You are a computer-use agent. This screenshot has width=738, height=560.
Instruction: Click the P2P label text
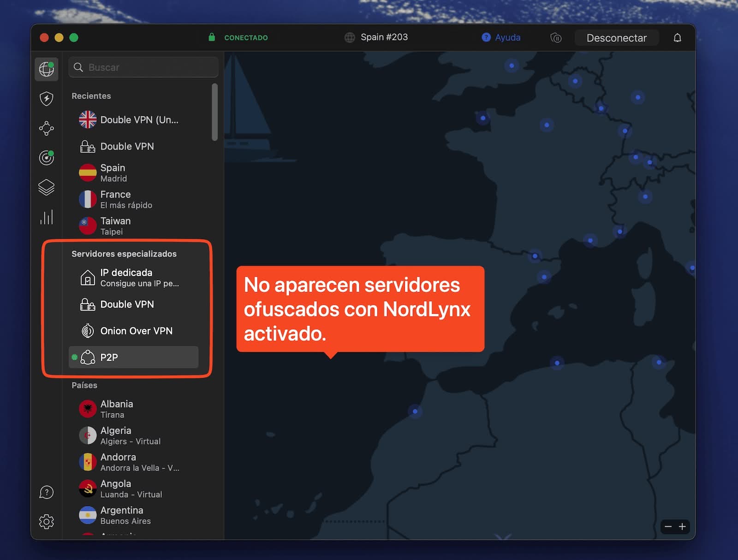pos(109,357)
